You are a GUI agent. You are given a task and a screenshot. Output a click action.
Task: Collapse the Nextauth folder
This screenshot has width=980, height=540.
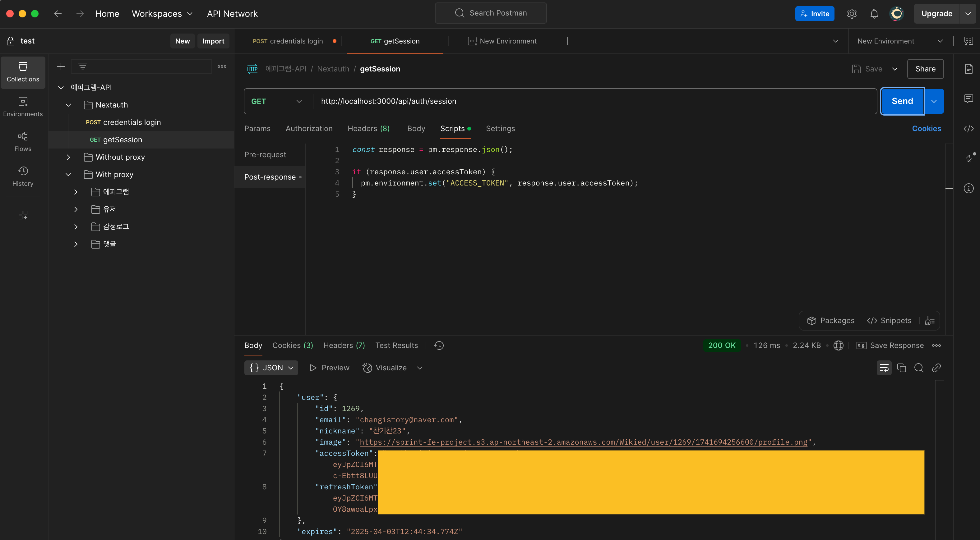tap(68, 105)
